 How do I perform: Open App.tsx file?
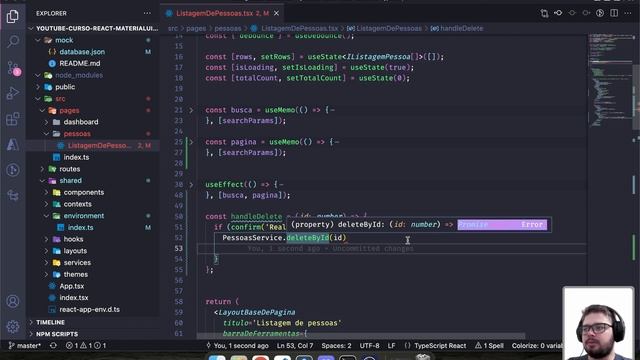71,286
